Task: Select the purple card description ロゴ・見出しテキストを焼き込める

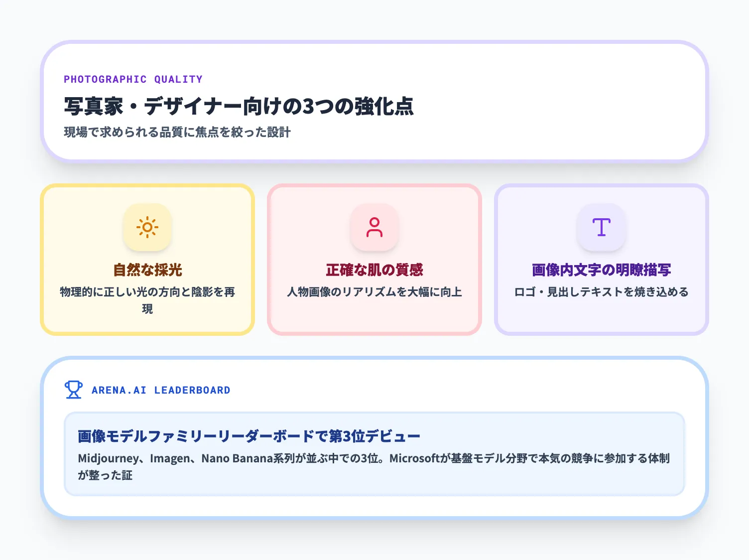Action: click(601, 292)
